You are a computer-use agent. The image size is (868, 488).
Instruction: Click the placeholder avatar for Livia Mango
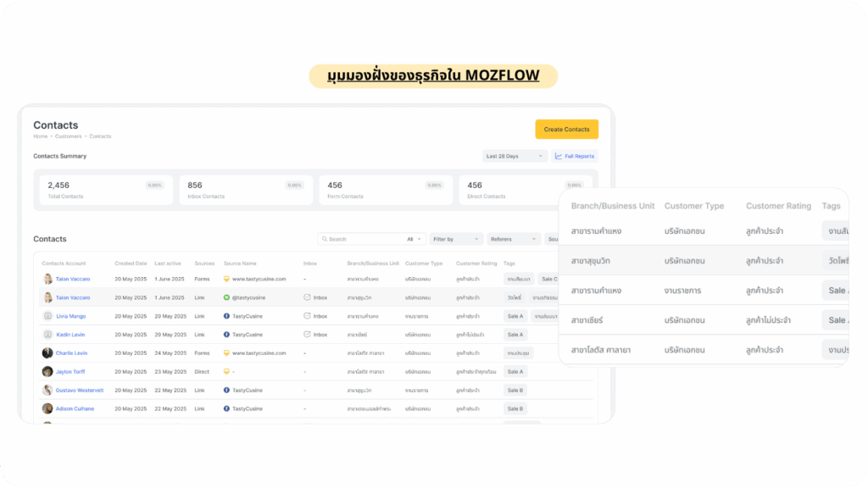(47, 316)
